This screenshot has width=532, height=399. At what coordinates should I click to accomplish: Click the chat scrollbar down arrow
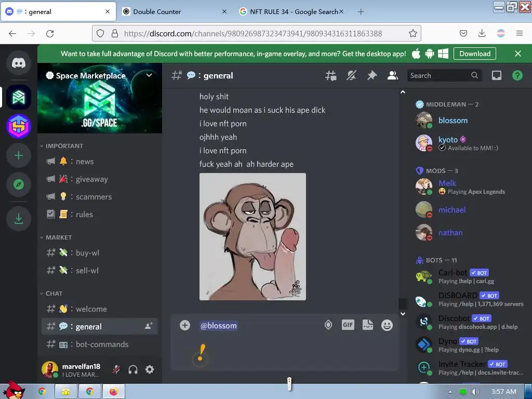[x=403, y=314]
